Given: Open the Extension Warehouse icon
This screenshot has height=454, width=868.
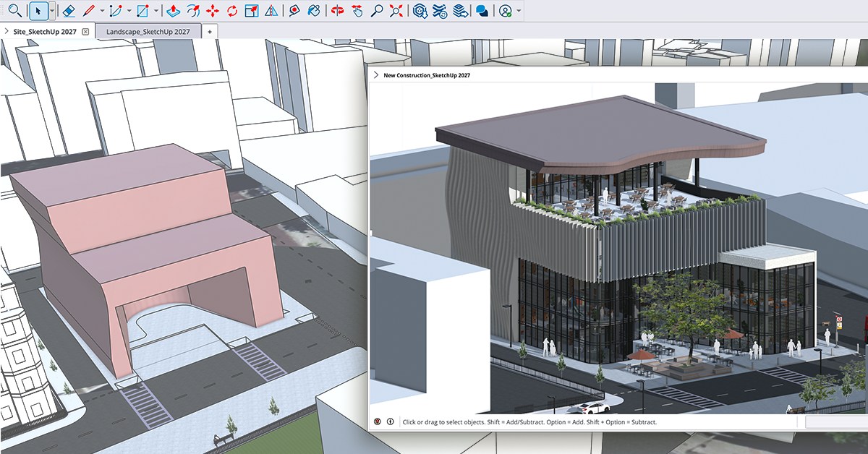Looking at the screenshot, I should coord(440,11).
